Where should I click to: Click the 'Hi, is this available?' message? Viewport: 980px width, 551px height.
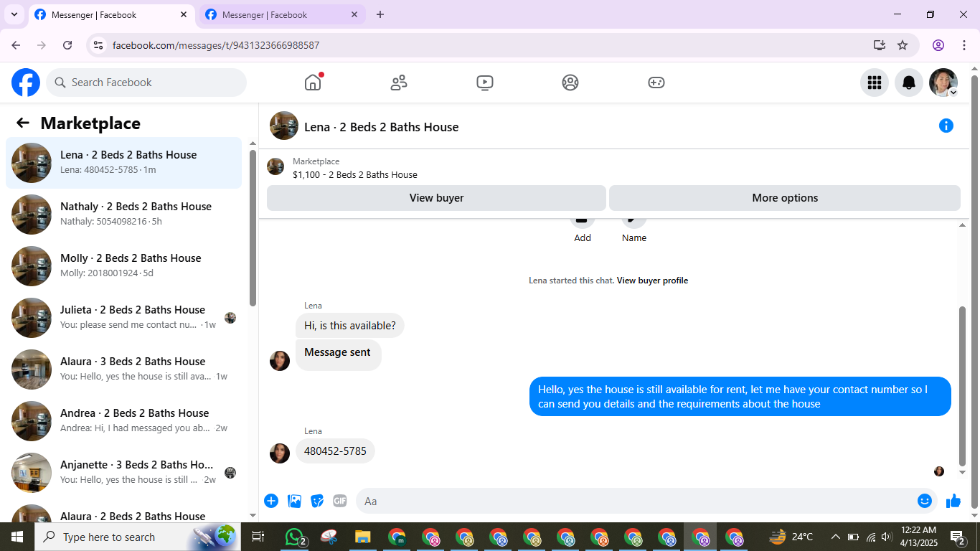(x=350, y=326)
